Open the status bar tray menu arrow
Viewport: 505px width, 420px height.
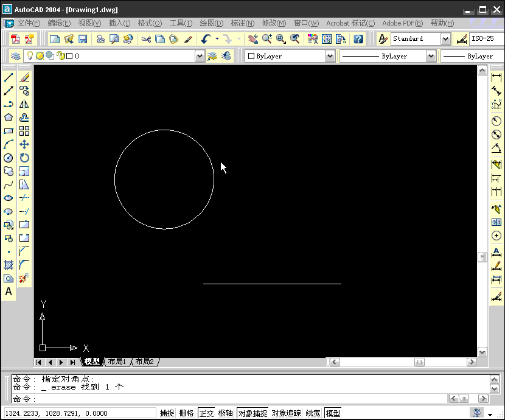click(x=490, y=415)
